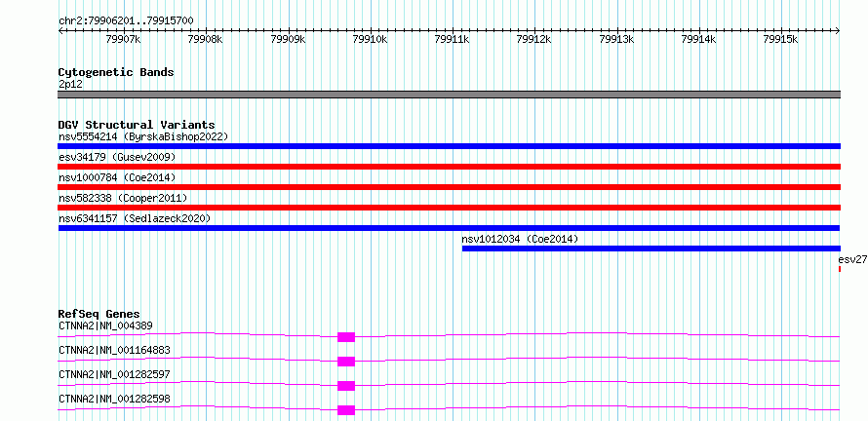Click the nsv5554214 (ByrskaBishop2022) variant label
This screenshot has width=868, height=421.
tap(143, 136)
